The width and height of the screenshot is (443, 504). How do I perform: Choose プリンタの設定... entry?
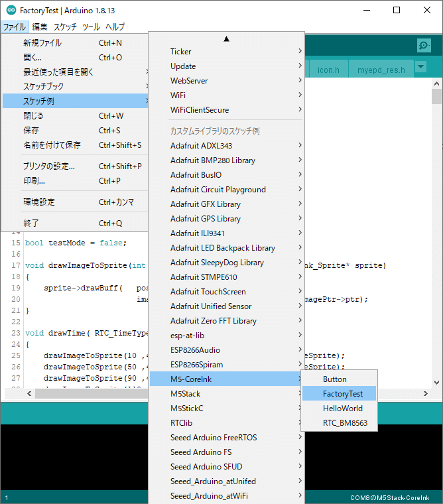pos(75,166)
